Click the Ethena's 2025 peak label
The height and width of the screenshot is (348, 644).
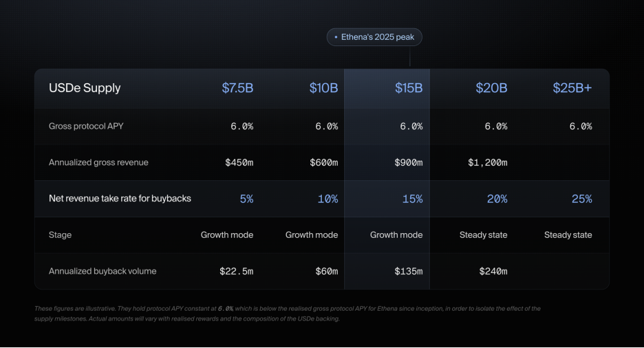pos(374,37)
